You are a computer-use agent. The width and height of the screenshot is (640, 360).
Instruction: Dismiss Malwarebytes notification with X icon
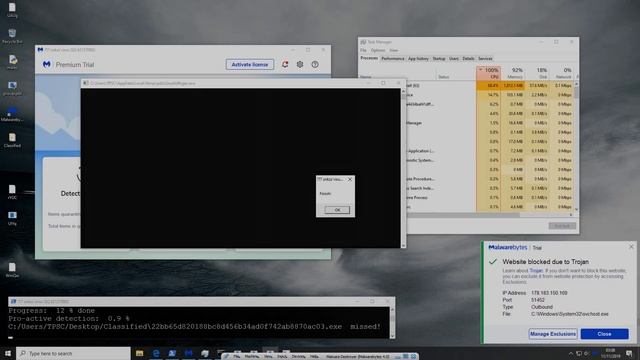631,247
